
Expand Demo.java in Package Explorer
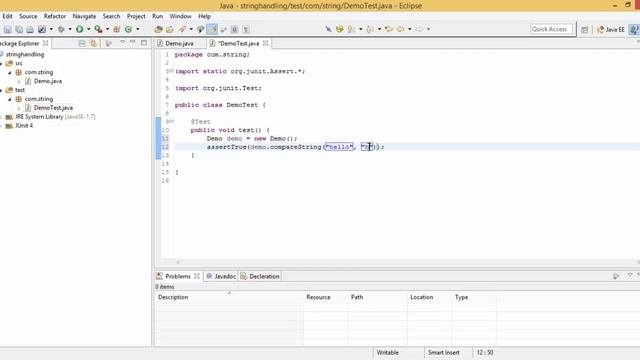(19, 81)
